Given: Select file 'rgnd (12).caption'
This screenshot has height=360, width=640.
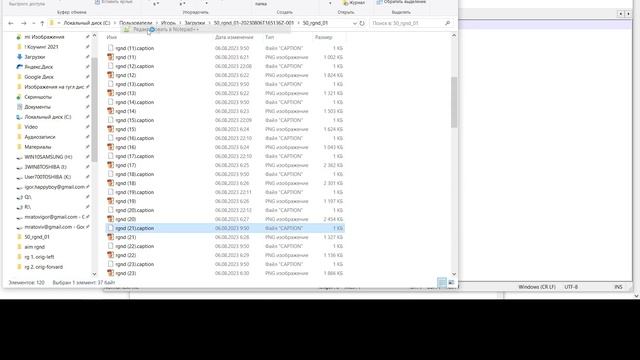Looking at the screenshot, I should [134, 66].
